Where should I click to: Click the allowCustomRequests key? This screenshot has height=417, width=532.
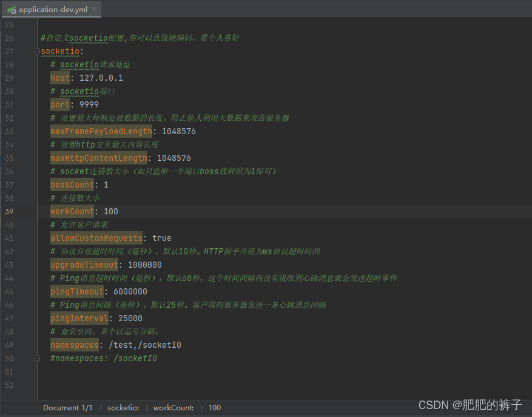[96, 238]
